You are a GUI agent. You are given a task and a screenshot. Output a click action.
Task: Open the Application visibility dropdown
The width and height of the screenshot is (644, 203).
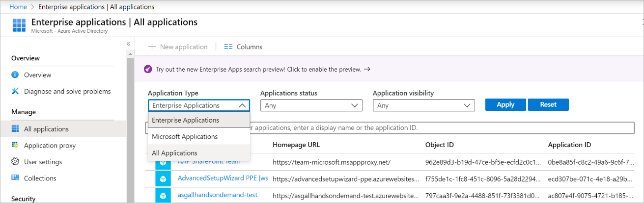coord(424,105)
